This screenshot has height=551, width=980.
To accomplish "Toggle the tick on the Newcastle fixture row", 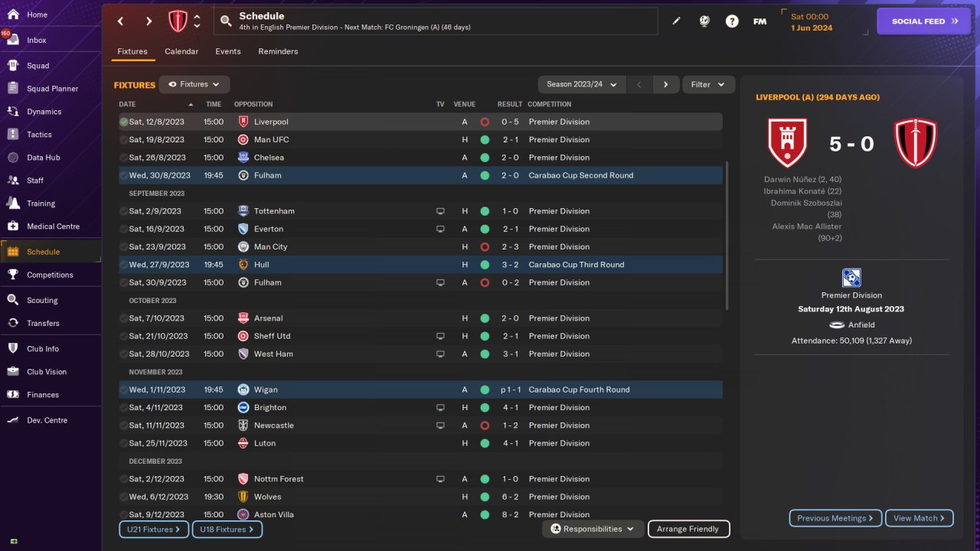I will click(x=124, y=425).
